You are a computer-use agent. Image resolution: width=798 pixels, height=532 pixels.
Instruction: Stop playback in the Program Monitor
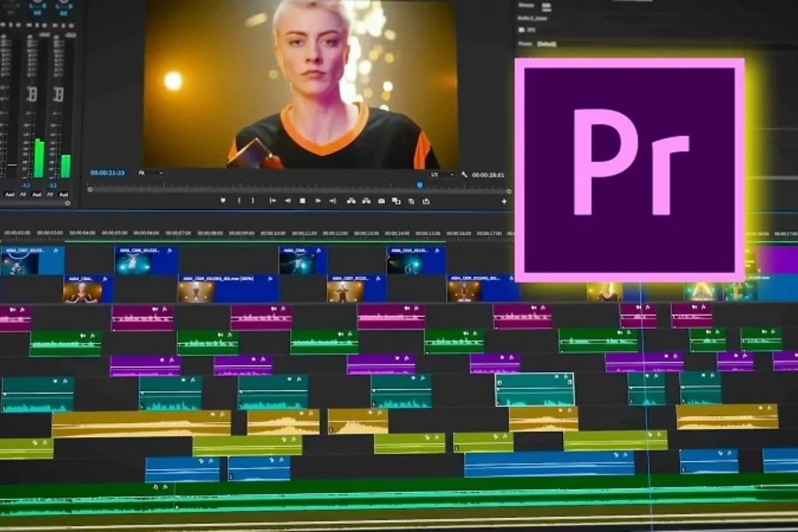[302, 201]
